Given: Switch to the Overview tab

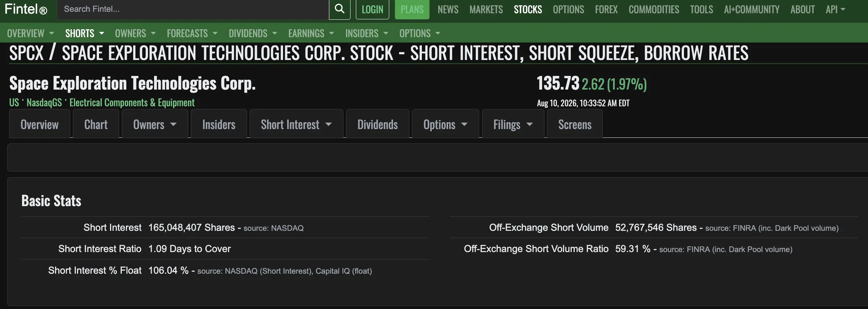Looking at the screenshot, I should pos(39,125).
